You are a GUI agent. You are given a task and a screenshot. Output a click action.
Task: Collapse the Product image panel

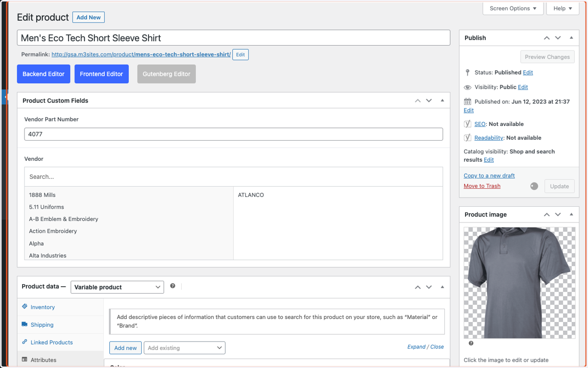(x=571, y=215)
